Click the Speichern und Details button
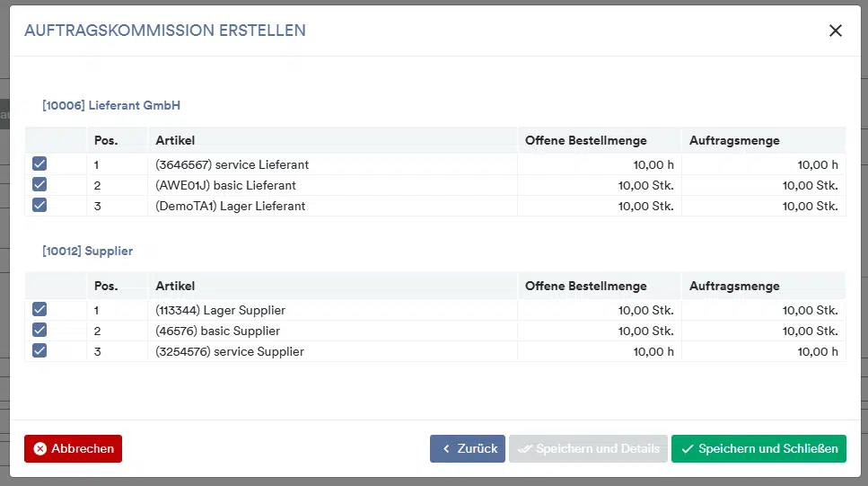The width and height of the screenshot is (868, 486). pos(588,448)
